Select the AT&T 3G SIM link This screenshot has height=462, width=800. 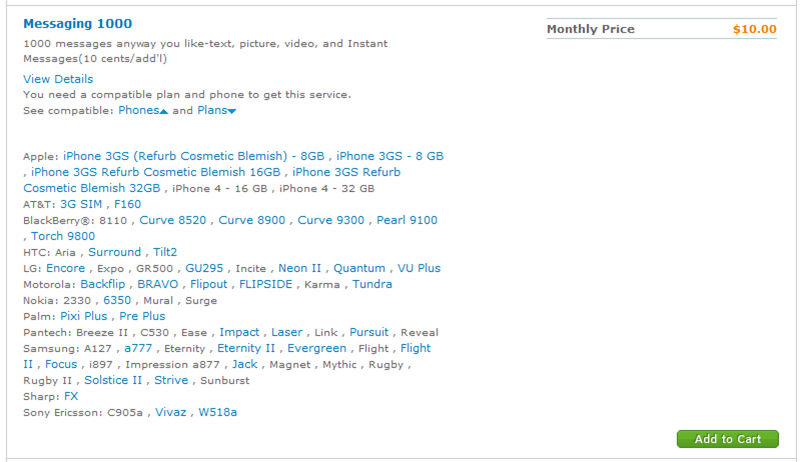(81, 204)
